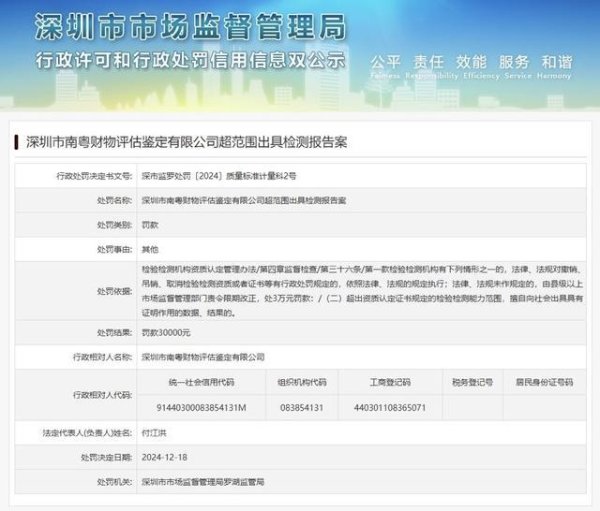Click the case heading 深圳市南粤财物评估鉴定有限公司超范围出具检测报告案
This screenshot has width=600, height=511.
[x=186, y=142]
